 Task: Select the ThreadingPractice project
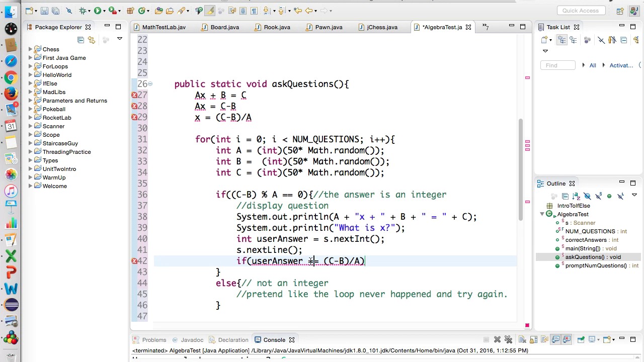66,152
